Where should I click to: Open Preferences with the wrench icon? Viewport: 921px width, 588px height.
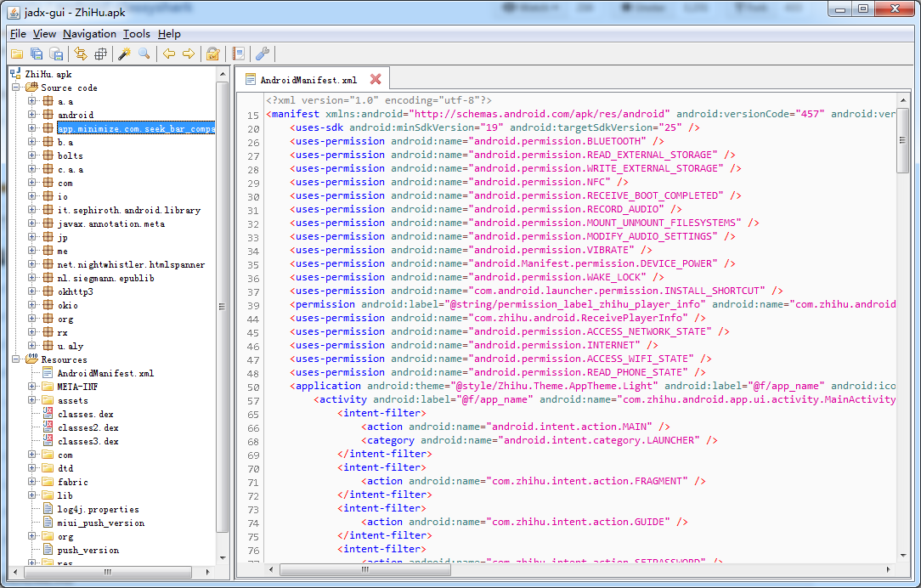point(263,54)
